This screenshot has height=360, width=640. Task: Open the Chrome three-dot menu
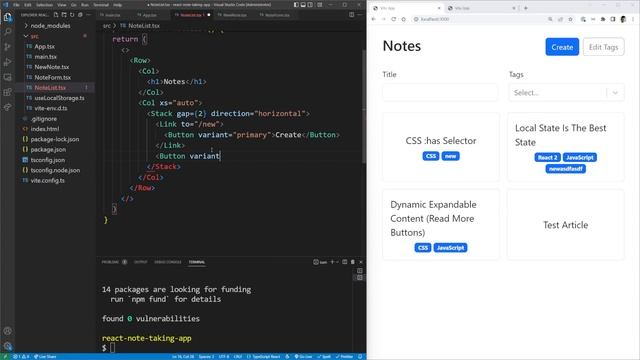tap(633, 19)
